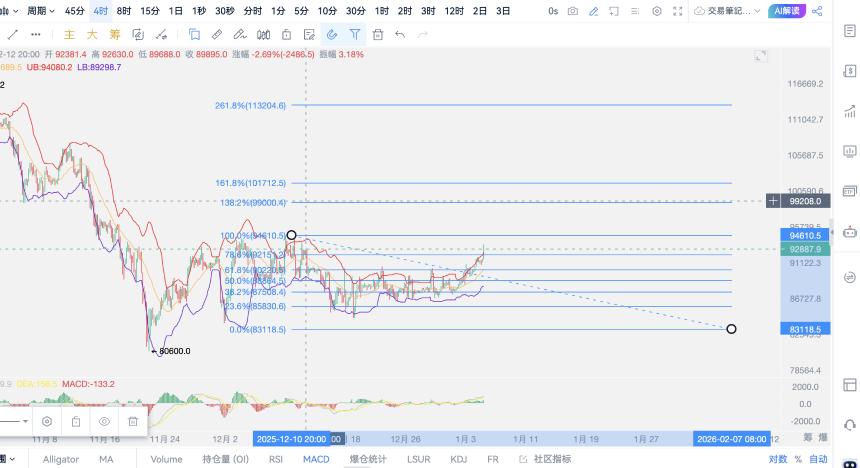
Task: Toggle the Alligator indicator
Action: (x=61, y=459)
